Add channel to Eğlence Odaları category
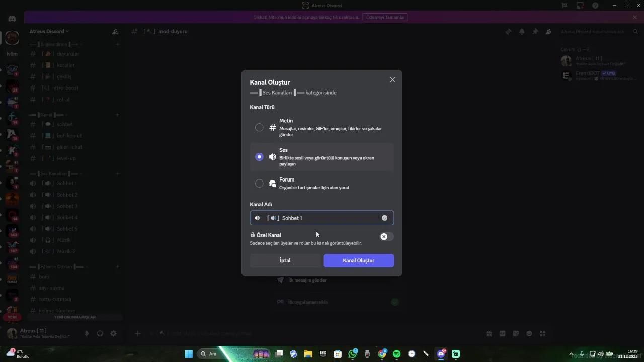This screenshot has width=644, height=362. point(117,267)
